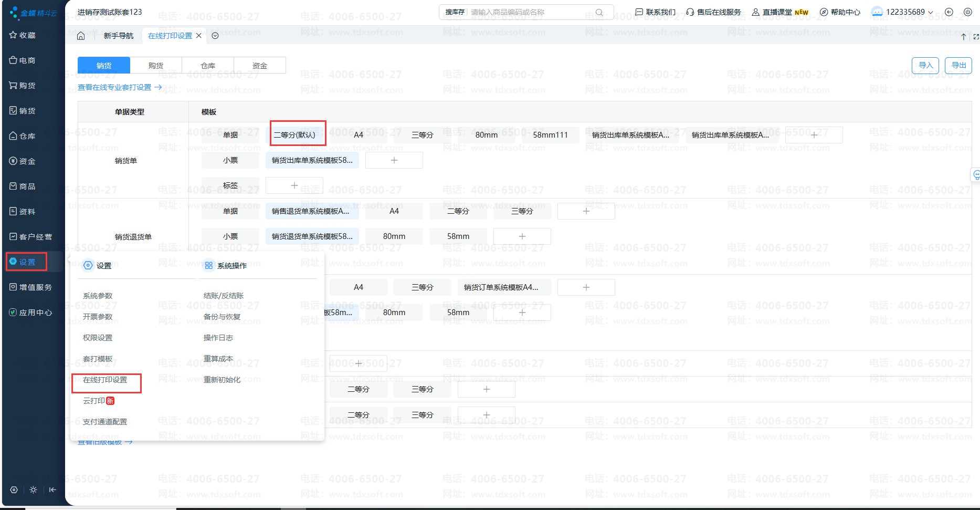This screenshot has width=980, height=510.
Task: Click the search magnifier icon
Action: (599, 12)
